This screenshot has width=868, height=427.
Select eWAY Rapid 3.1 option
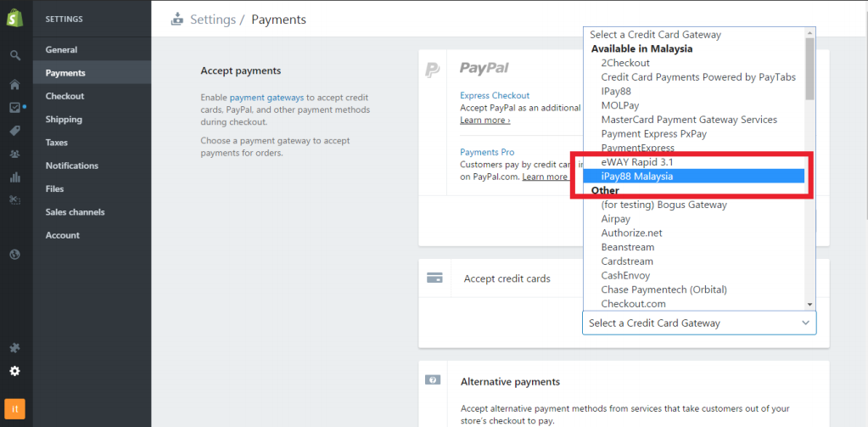[x=694, y=162]
